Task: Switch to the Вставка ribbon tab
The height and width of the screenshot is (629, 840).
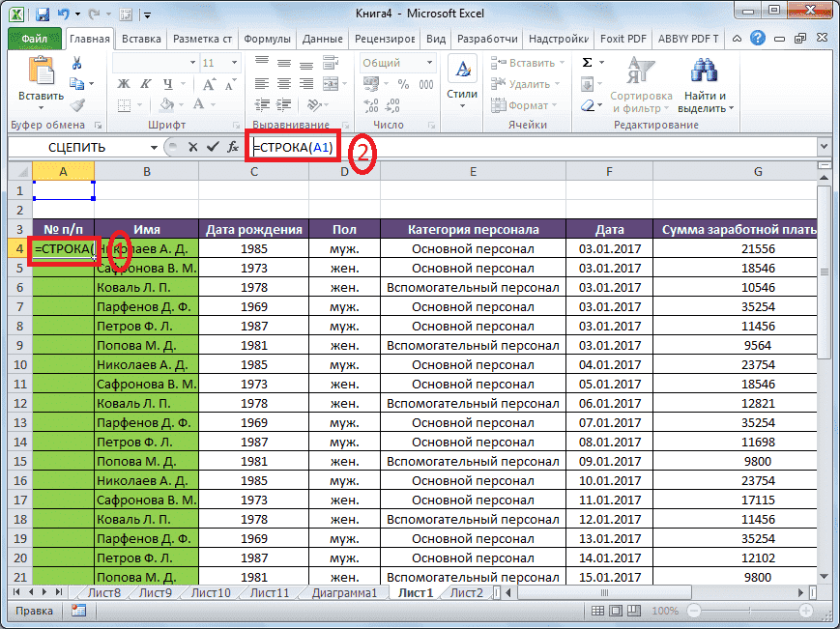Action: point(141,39)
